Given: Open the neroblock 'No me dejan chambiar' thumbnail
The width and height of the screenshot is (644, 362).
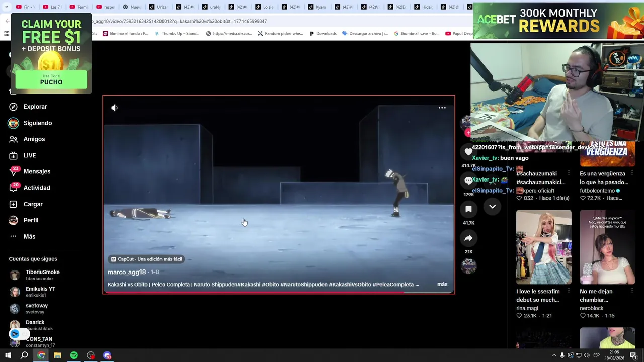Looking at the screenshot, I should pyautogui.click(x=607, y=247).
